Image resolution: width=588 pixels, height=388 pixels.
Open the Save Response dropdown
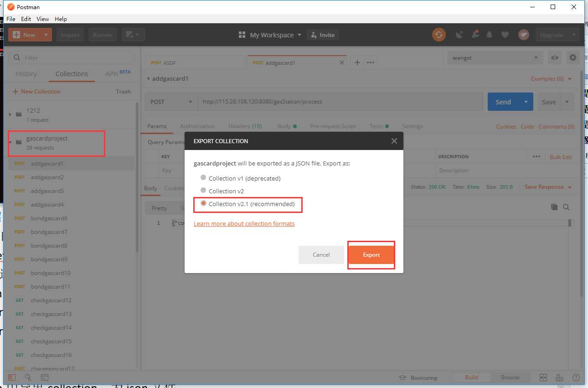click(x=548, y=187)
